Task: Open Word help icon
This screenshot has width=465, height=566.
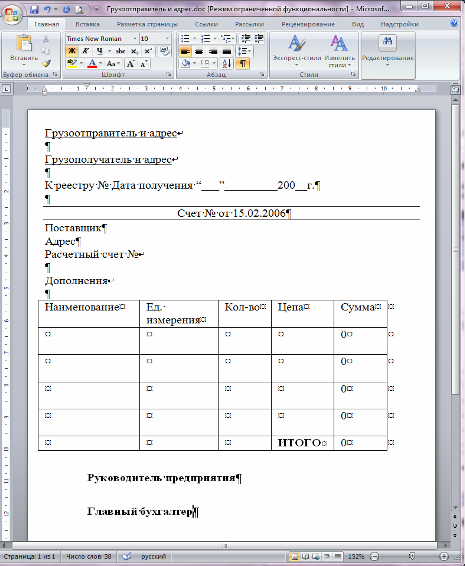Action: tap(454, 23)
